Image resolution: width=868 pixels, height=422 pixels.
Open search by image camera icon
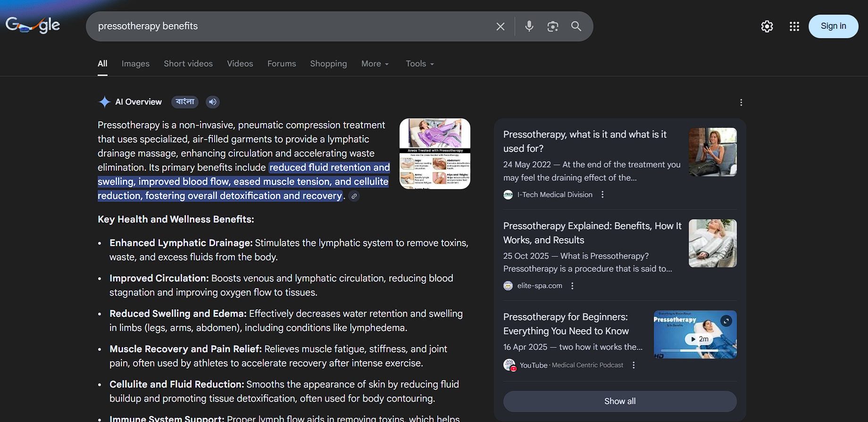[x=553, y=26]
